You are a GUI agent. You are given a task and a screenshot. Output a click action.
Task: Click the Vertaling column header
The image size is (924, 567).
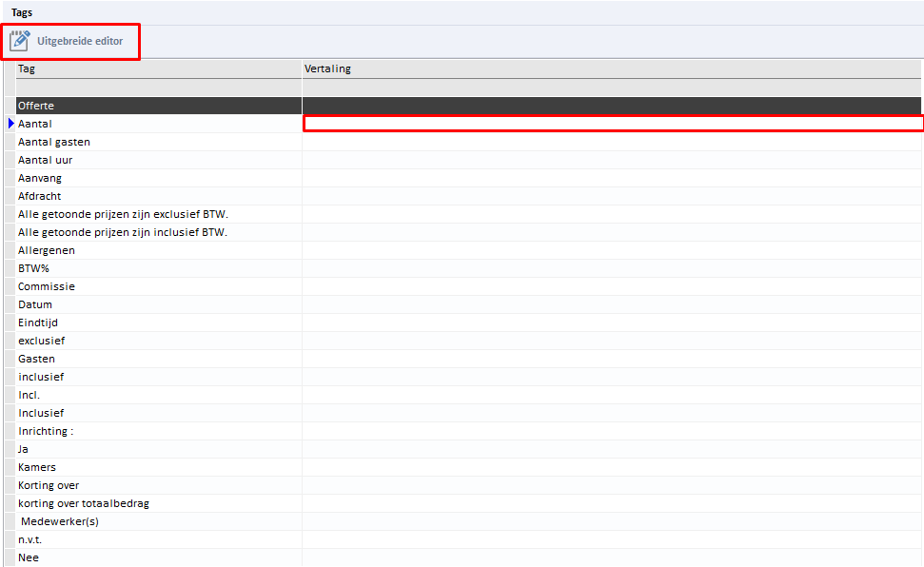(x=612, y=68)
